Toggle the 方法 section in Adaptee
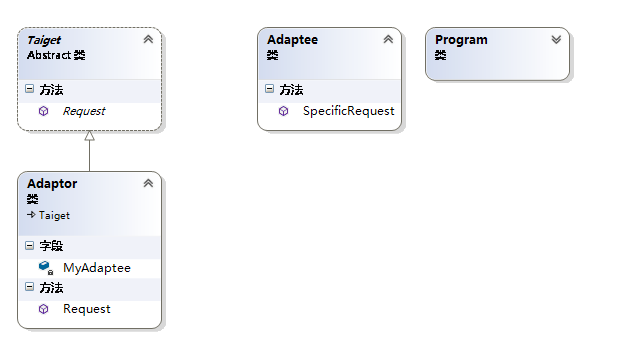Image resolution: width=621 pixels, height=361 pixels. (269, 89)
